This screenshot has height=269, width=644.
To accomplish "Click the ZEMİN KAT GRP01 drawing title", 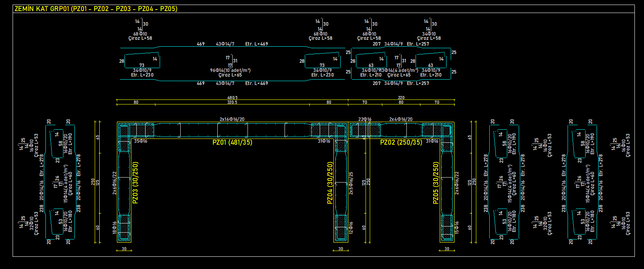I will pyautogui.click(x=95, y=9).
